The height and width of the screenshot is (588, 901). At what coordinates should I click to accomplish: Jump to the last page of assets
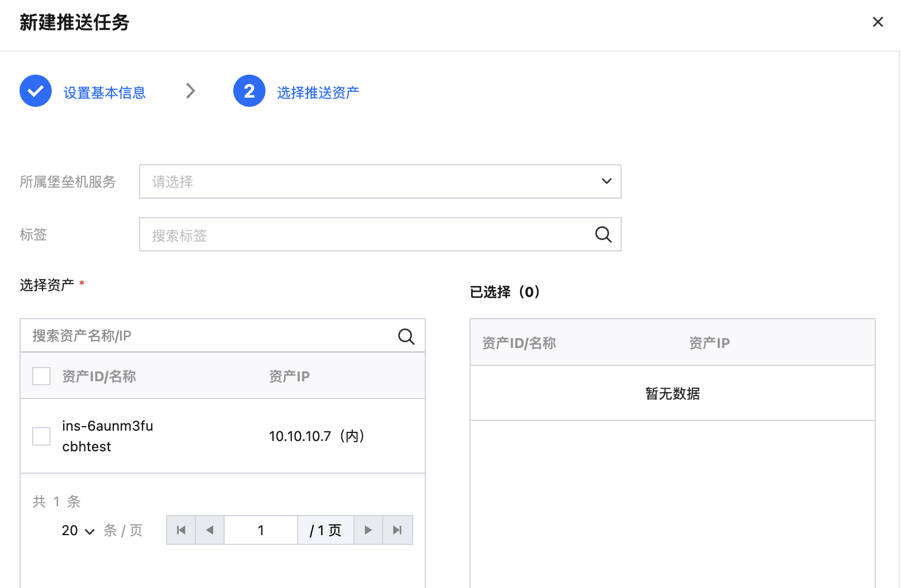pos(397,530)
